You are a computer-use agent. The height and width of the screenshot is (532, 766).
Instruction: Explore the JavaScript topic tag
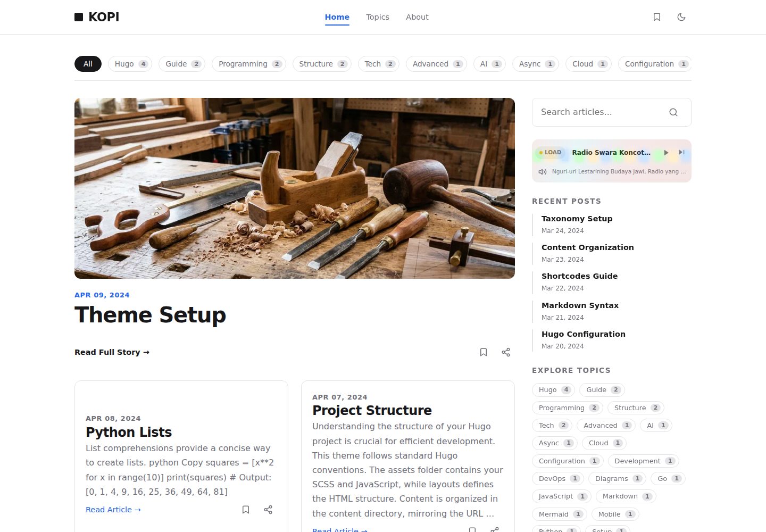[561, 496]
